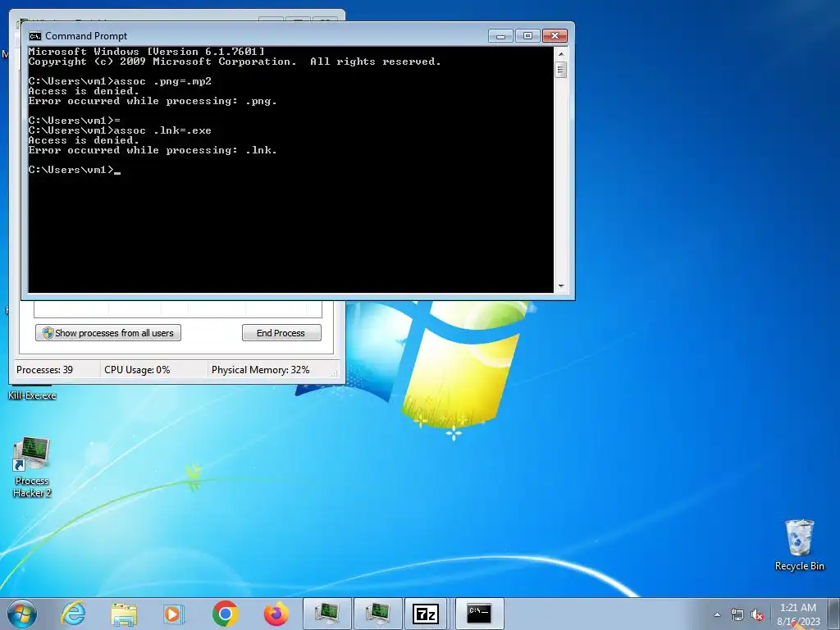Select the Kill-Exe.exe desktop file
840x630 pixels.
click(x=32, y=395)
